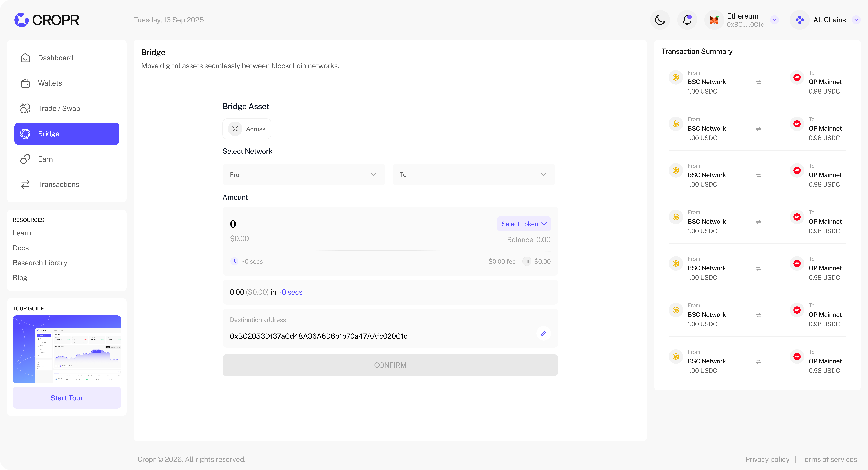Click the date Tuesday, 16 Sep 2025
868x470 pixels.
coord(169,20)
